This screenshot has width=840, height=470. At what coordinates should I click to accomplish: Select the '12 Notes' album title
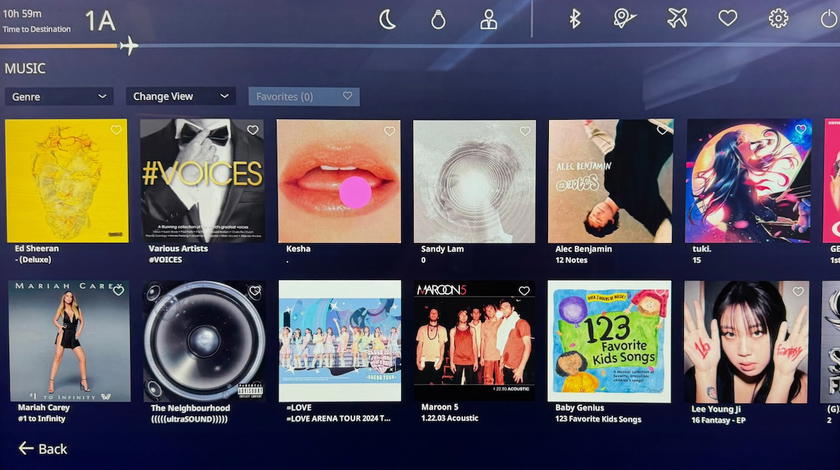click(x=571, y=260)
